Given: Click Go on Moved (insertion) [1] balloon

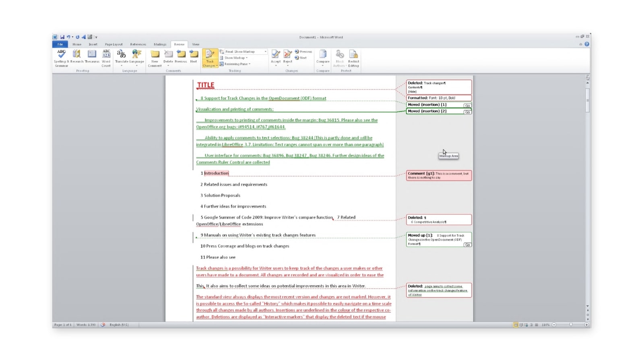Looking at the screenshot, I should point(467,106).
